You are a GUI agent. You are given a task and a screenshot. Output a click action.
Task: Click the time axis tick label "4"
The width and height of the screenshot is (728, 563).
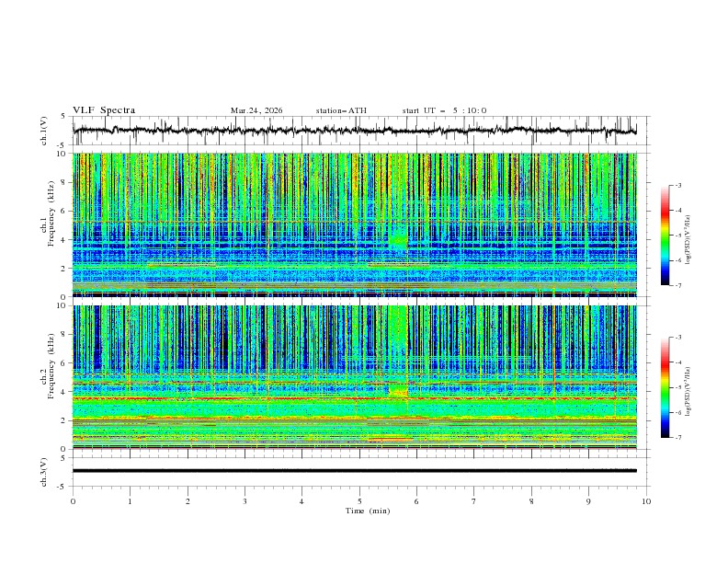click(301, 501)
